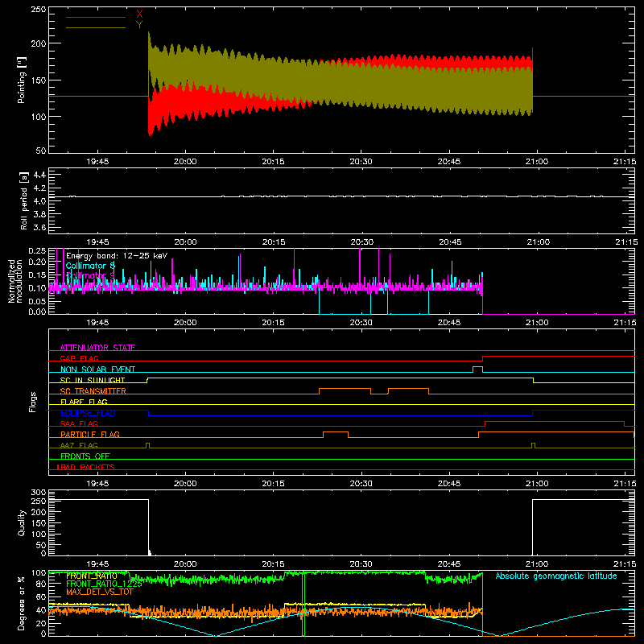Click the 21:00 time label under Quality plot

tap(537, 564)
